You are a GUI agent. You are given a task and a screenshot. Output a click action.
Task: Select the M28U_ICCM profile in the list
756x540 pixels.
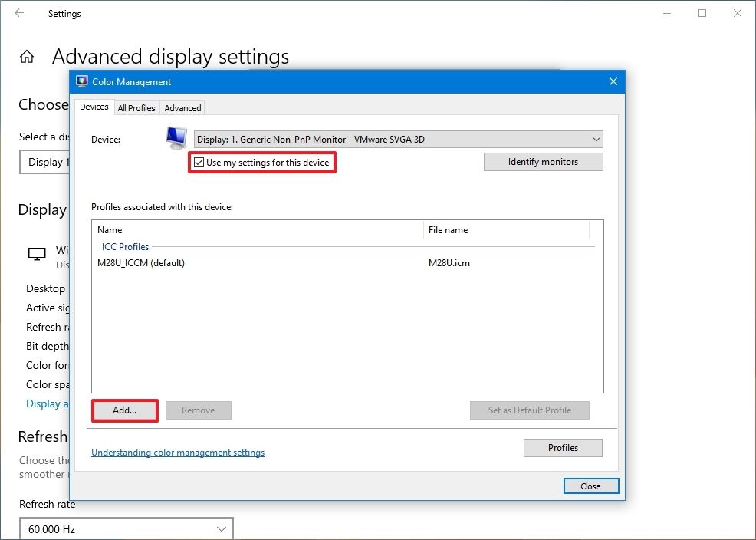click(142, 263)
